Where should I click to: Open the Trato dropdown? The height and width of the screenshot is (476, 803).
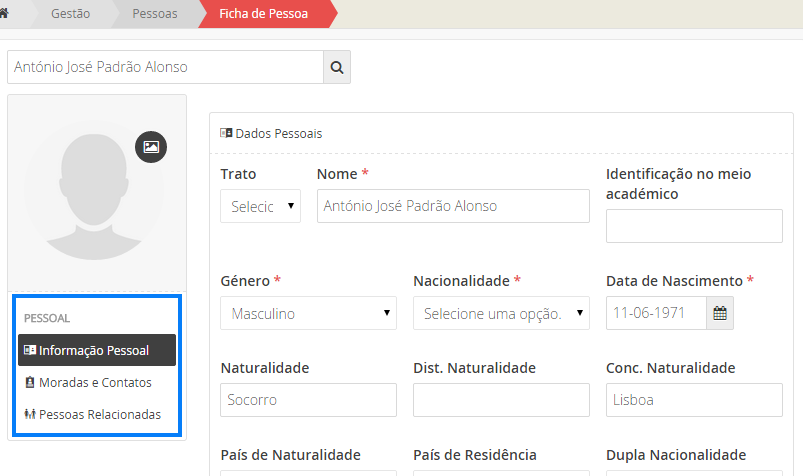tap(260, 206)
